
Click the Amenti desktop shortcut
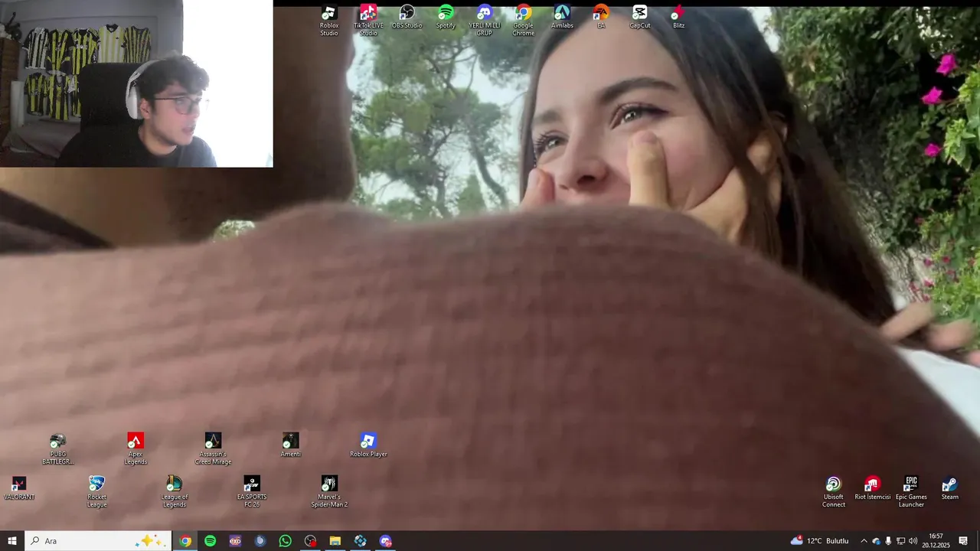tap(291, 445)
